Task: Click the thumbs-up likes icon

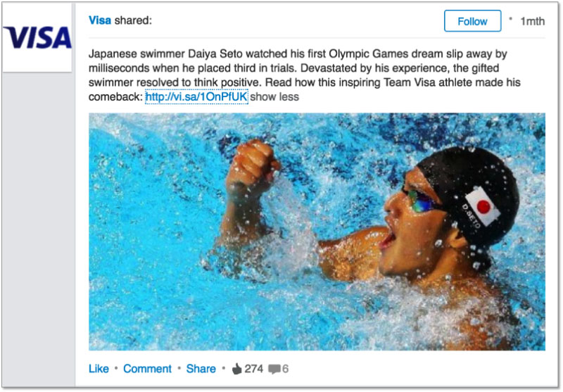Action: [x=236, y=368]
